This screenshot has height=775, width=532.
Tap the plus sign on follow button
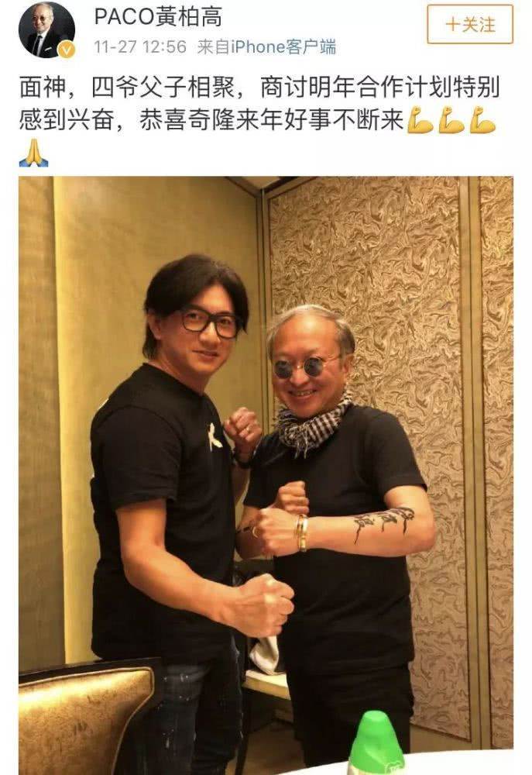click(x=452, y=24)
